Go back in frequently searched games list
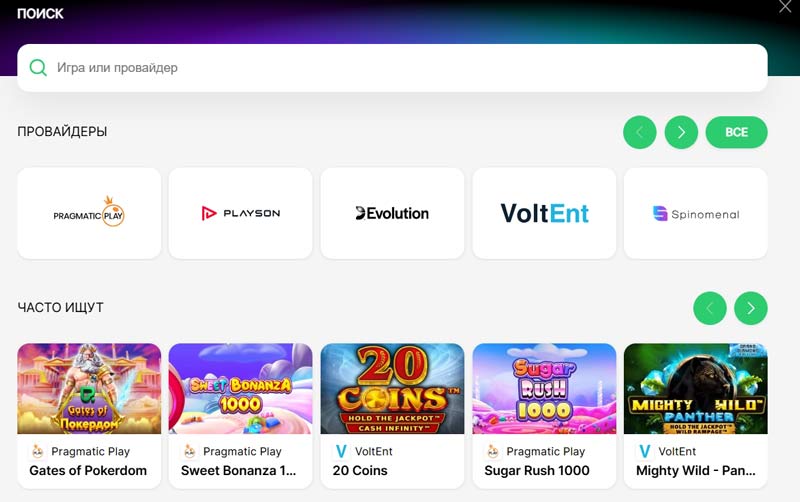This screenshot has width=800, height=502. point(710,308)
